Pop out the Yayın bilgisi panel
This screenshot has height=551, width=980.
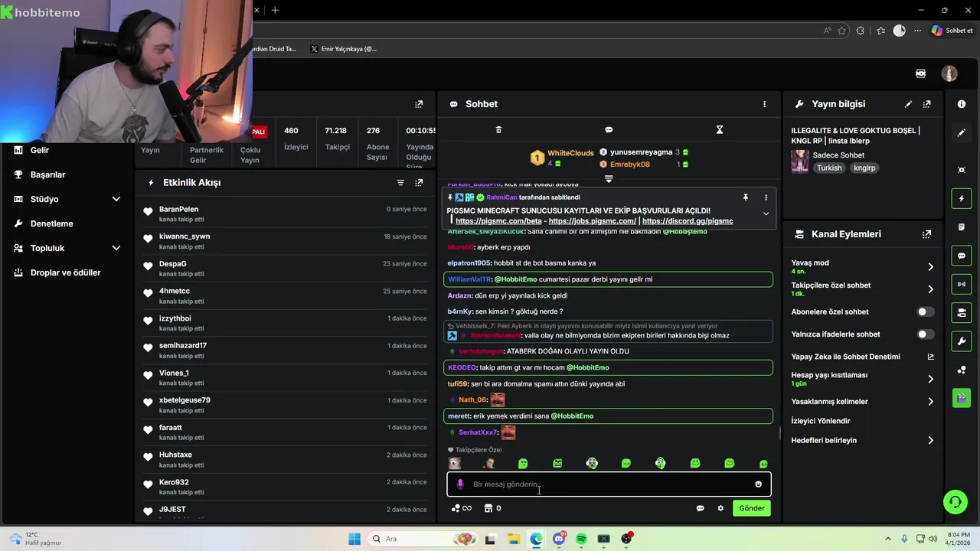927,104
